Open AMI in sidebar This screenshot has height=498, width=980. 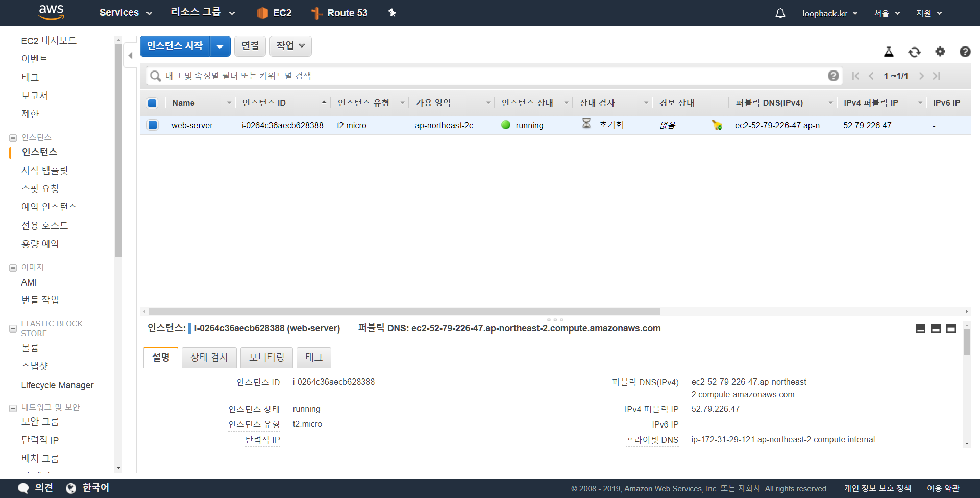click(29, 282)
